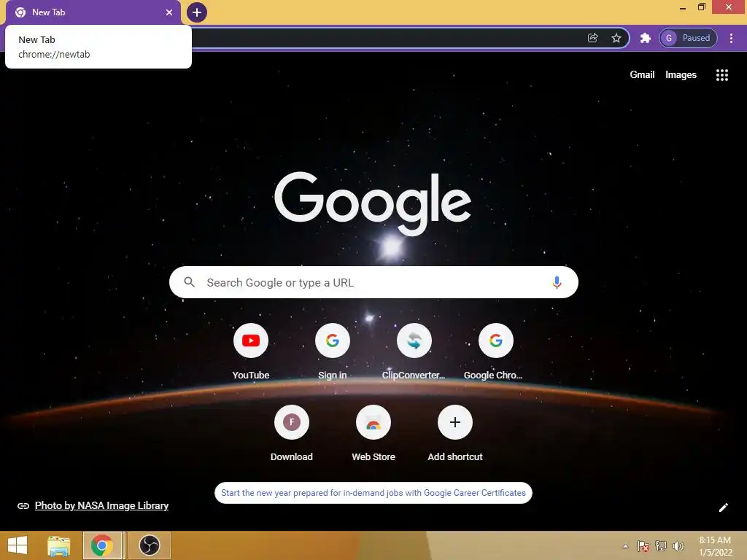The image size is (747, 560).
Task: Click the magnifier icon in the search box
Action: click(189, 282)
